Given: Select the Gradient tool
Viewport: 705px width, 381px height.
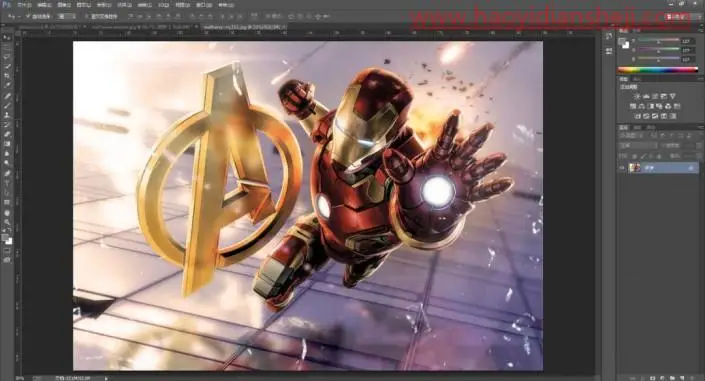Looking at the screenshot, I should coord(7,143).
